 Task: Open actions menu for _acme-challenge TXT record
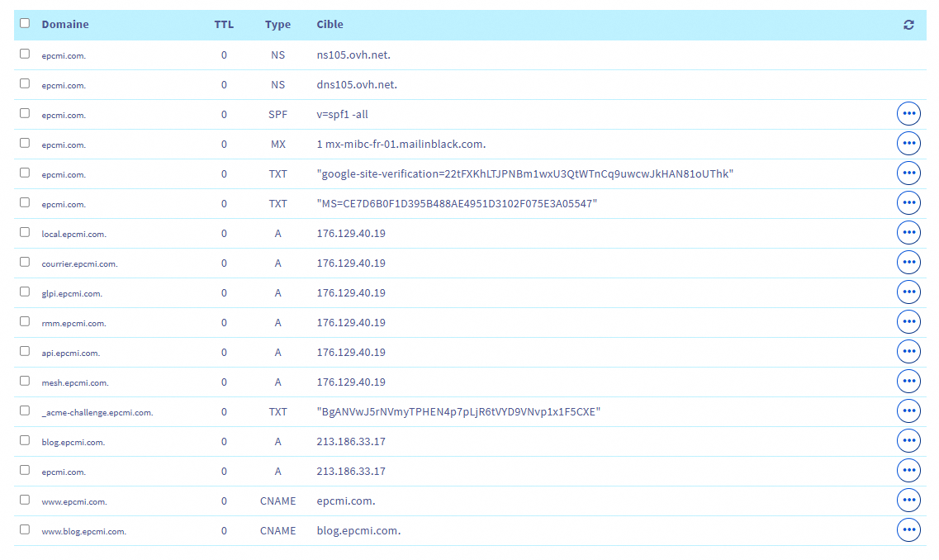[x=908, y=411]
